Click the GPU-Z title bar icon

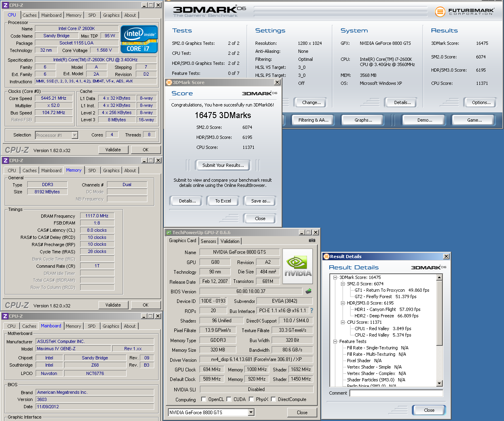click(x=169, y=233)
